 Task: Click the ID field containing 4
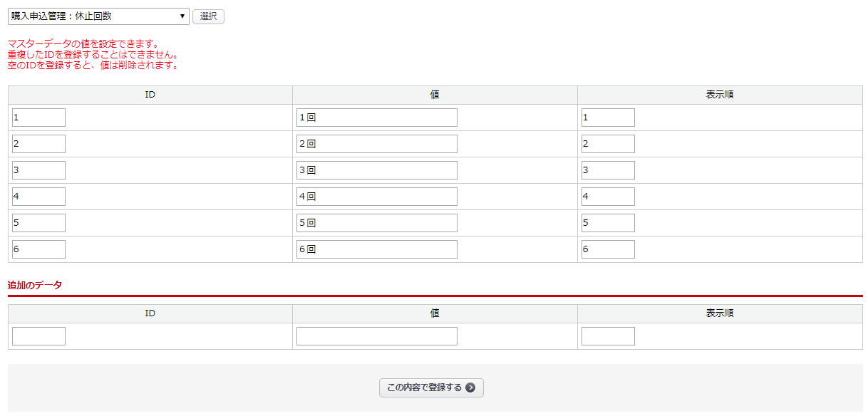[x=38, y=197]
